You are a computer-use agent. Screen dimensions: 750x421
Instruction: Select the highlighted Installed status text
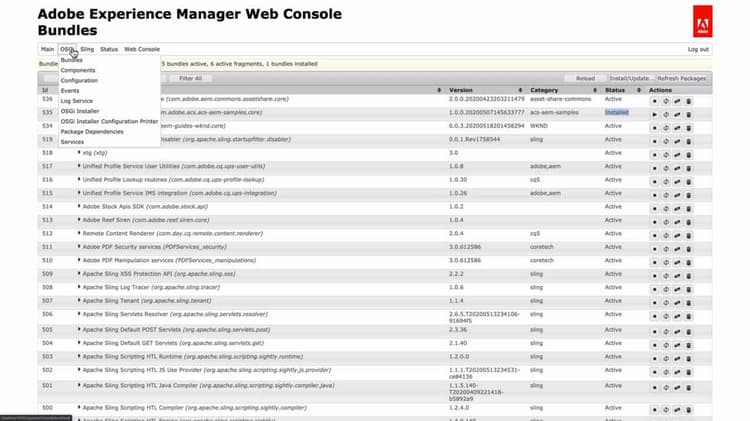pos(617,112)
